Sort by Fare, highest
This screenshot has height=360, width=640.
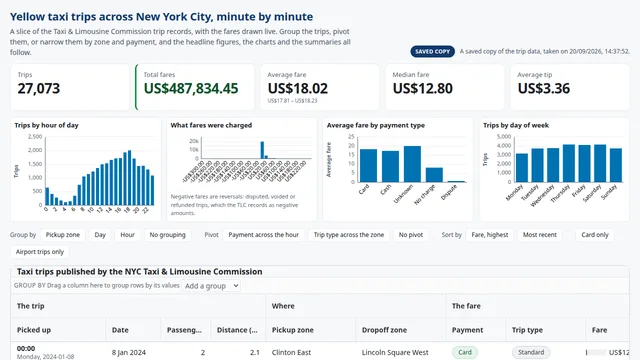[x=490, y=235]
